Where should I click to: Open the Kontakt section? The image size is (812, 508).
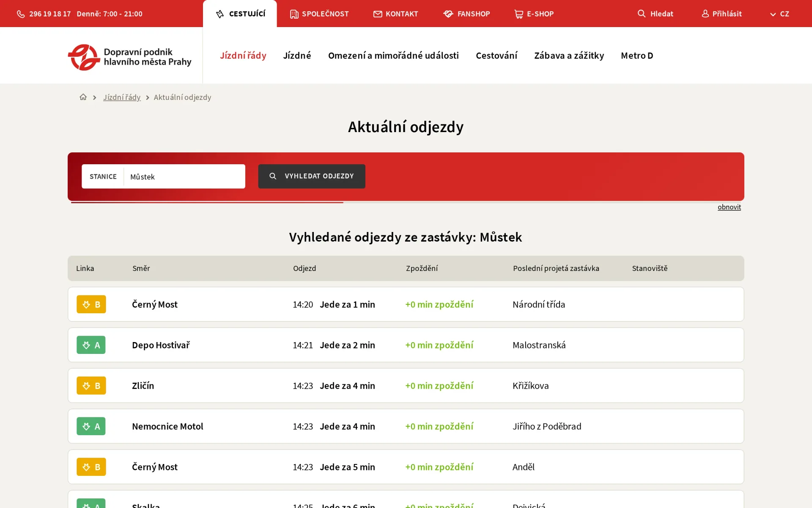[x=395, y=14]
